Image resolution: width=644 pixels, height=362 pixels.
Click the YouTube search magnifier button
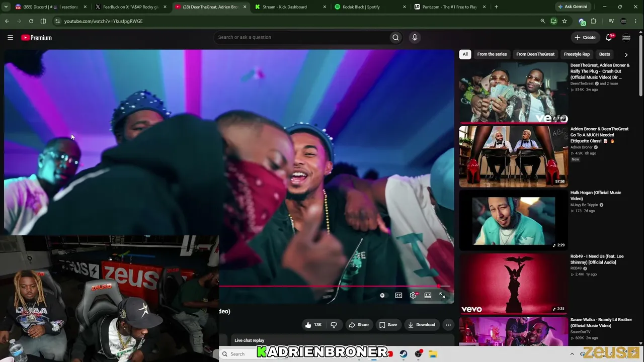pyautogui.click(x=395, y=37)
